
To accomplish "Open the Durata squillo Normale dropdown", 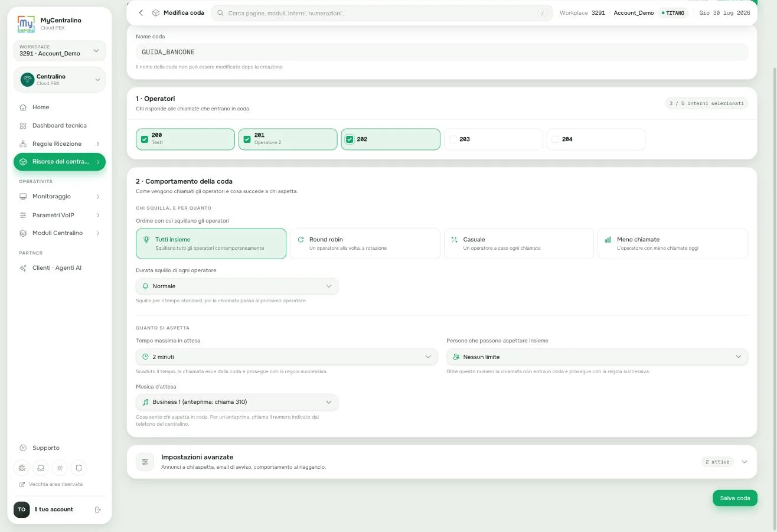I will coord(237,286).
